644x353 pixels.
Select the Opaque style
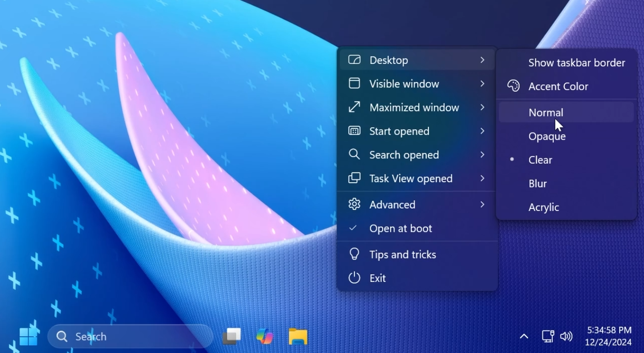coord(547,136)
